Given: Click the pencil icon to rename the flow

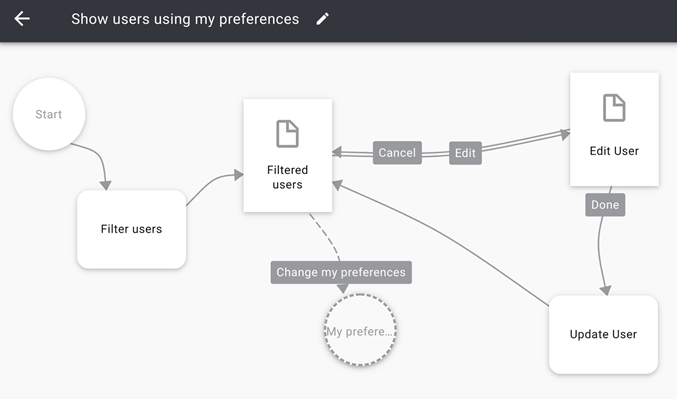Looking at the screenshot, I should pyautogui.click(x=323, y=19).
